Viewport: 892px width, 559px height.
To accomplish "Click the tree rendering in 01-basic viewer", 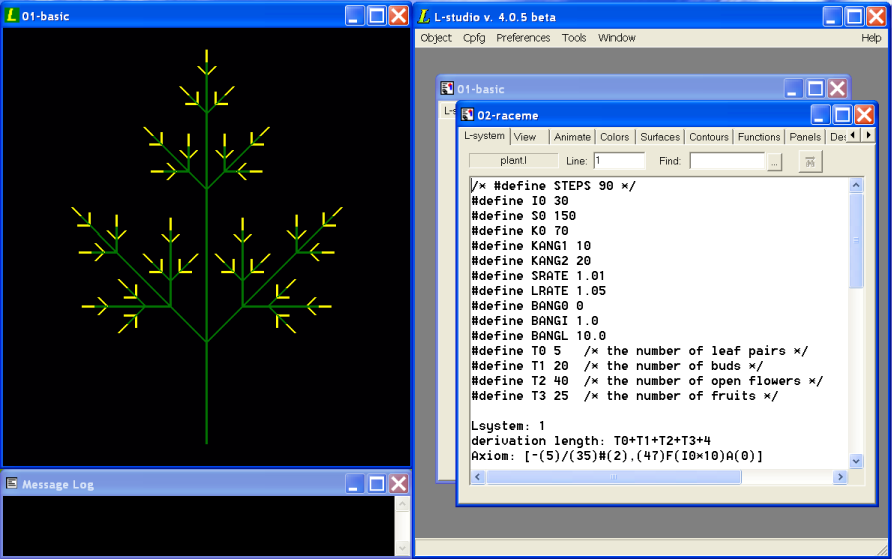I will tap(207, 247).
